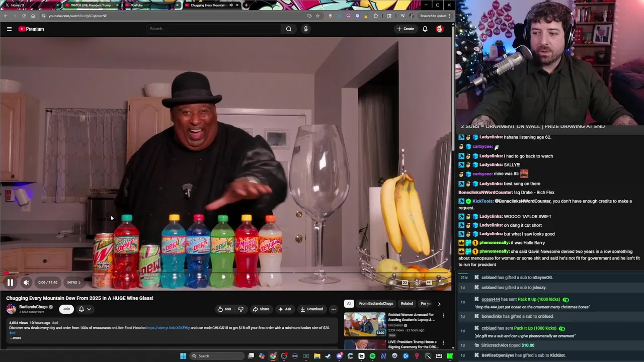This screenshot has height=362, width=644.
Task: Click the Ask button
Action: [x=285, y=309]
